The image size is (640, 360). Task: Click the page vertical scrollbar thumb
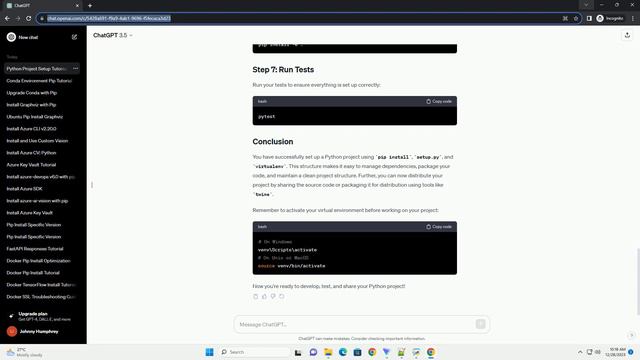click(638, 282)
